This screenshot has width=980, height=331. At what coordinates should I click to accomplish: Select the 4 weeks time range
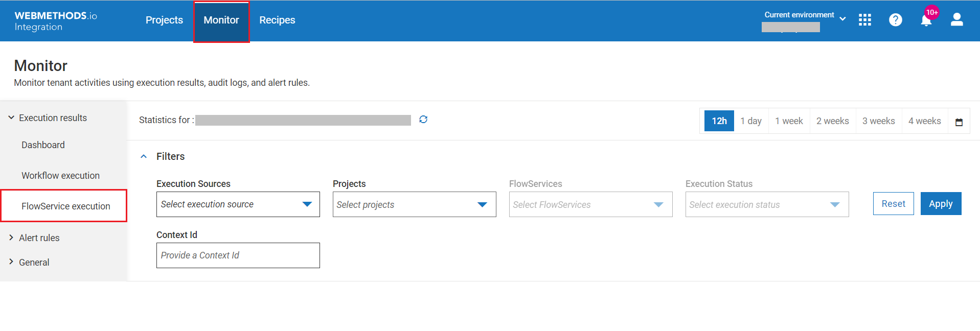(x=924, y=121)
